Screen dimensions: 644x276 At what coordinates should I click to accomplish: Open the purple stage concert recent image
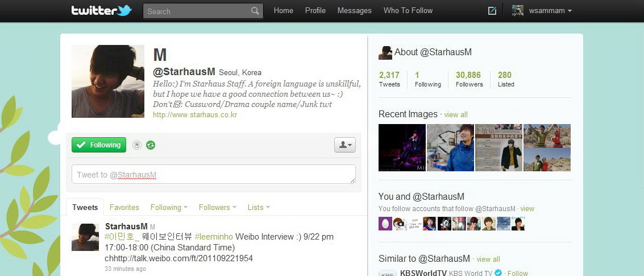(x=402, y=147)
